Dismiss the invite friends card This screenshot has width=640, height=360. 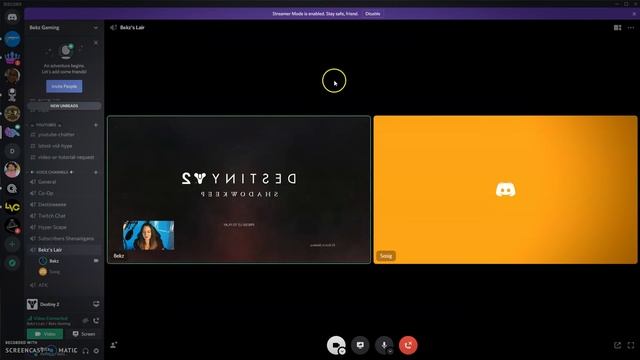[96, 42]
